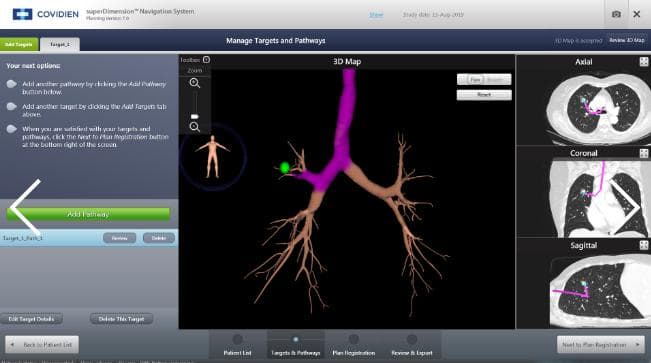Image resolution: width=651 pixels, height=363 pixels.
Task: Maximize the Axial view
Action: [644, 62]
